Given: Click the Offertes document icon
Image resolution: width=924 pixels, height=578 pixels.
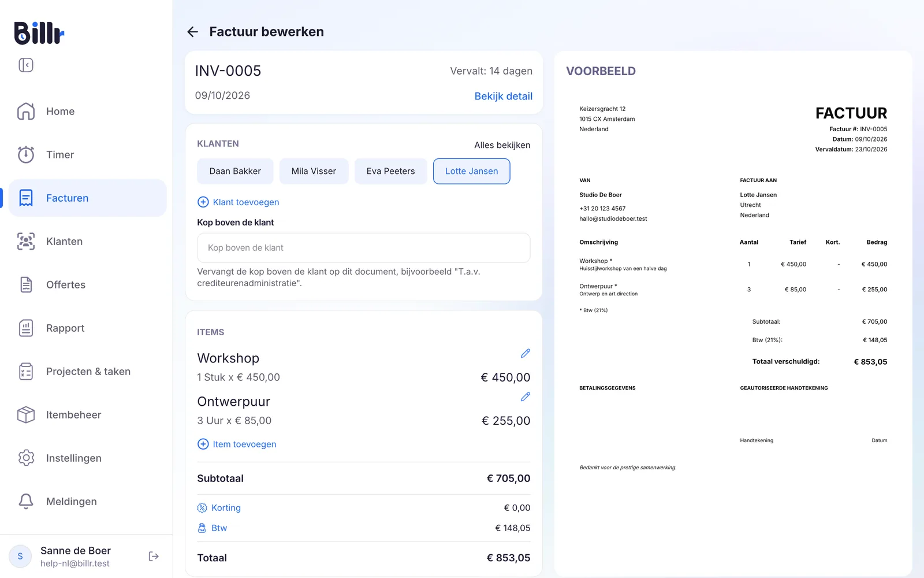Looking at the screenshot, I should 26,284.
